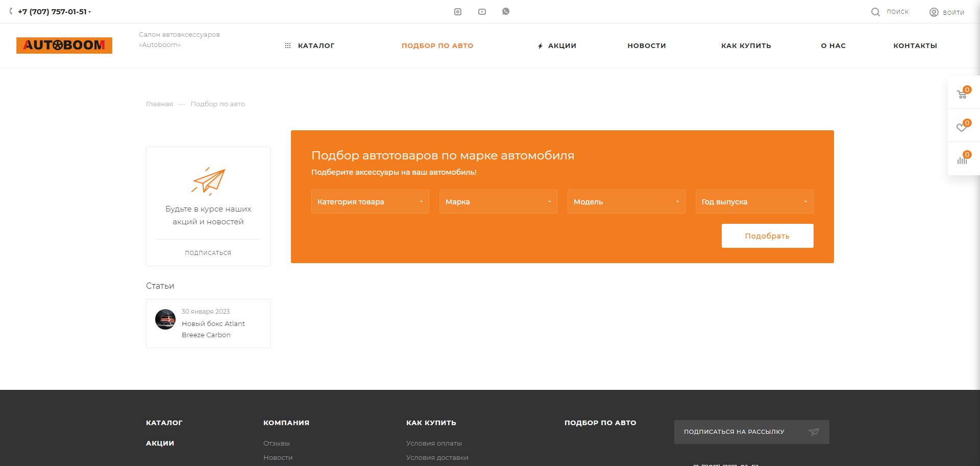Go to Главная breadcrumb
Image resolution: width=980 pixels, height=466 pixels.
tap(160, 104)
